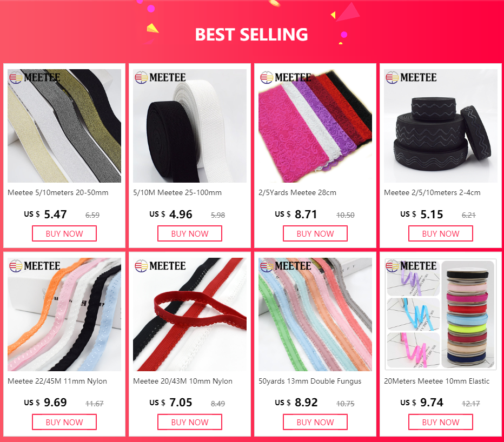Click BUY NOW under the 9.69 nylon trim

pos(64,422)
